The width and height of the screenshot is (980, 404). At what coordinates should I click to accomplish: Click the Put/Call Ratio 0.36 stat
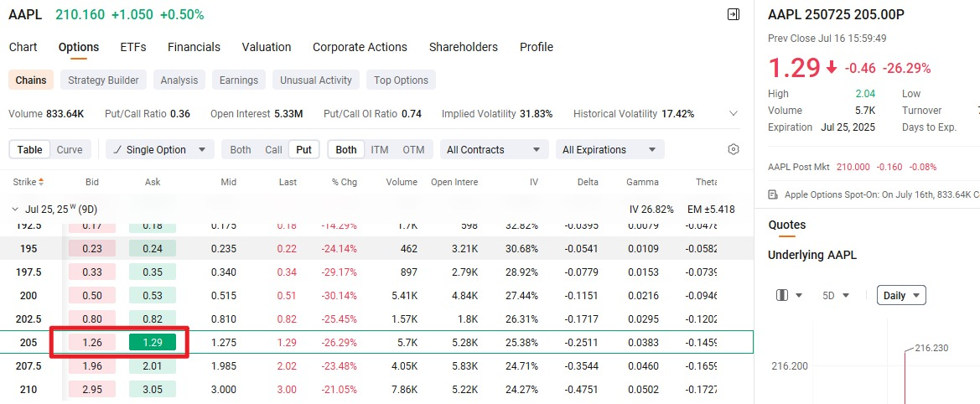point(148,114)
